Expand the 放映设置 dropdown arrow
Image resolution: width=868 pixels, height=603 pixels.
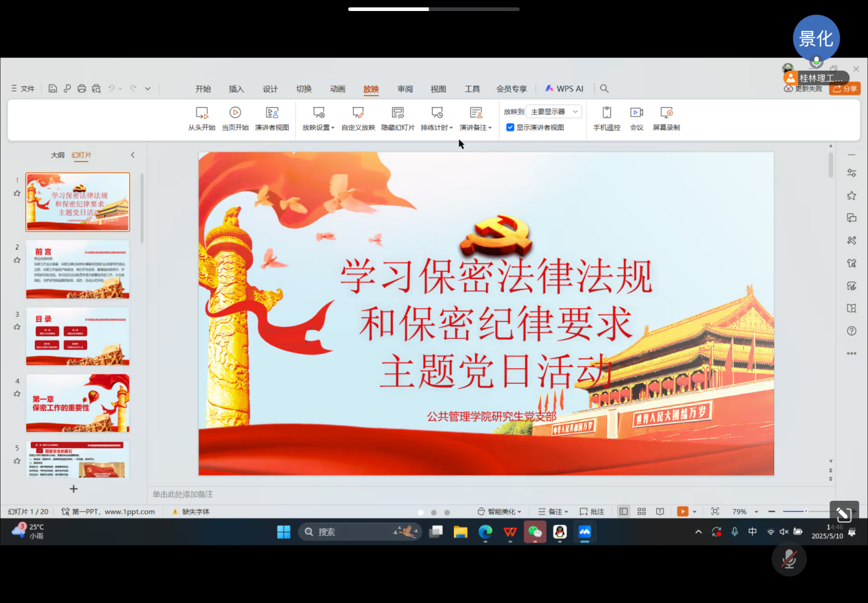[x=333, y=128]
